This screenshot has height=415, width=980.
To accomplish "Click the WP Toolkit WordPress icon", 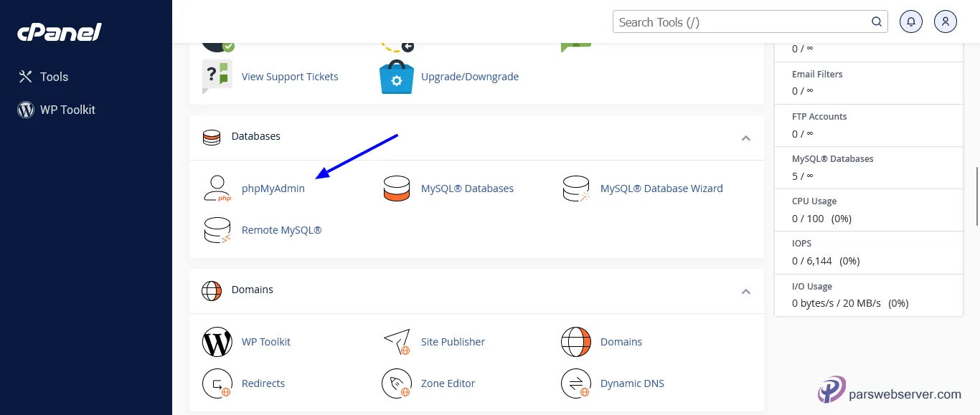I will [x=217, y=342].
